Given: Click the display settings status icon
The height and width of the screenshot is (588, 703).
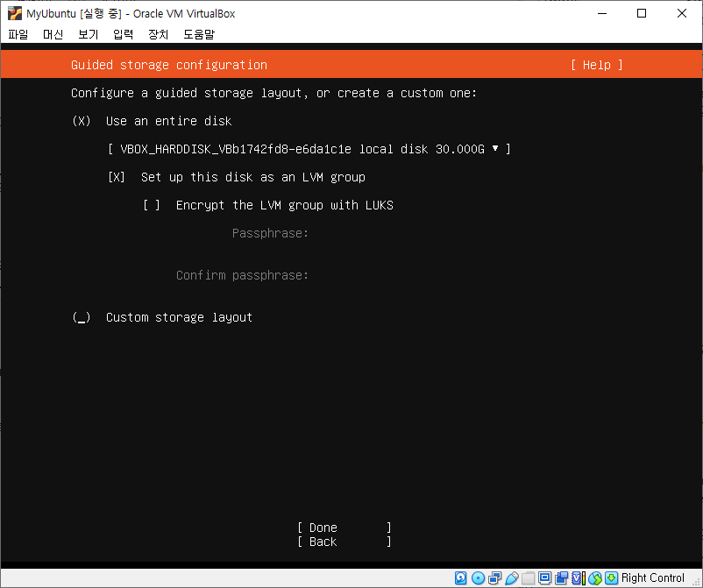Looking at the screenshot, I should tap(544, 578).
